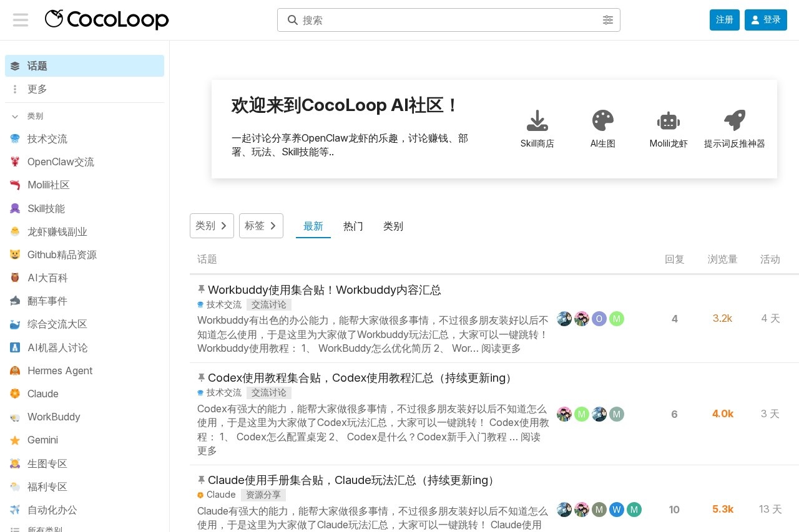Open 所有类别 at sidebar bottom
Screen dimensions: 799x532
(85, 530)
